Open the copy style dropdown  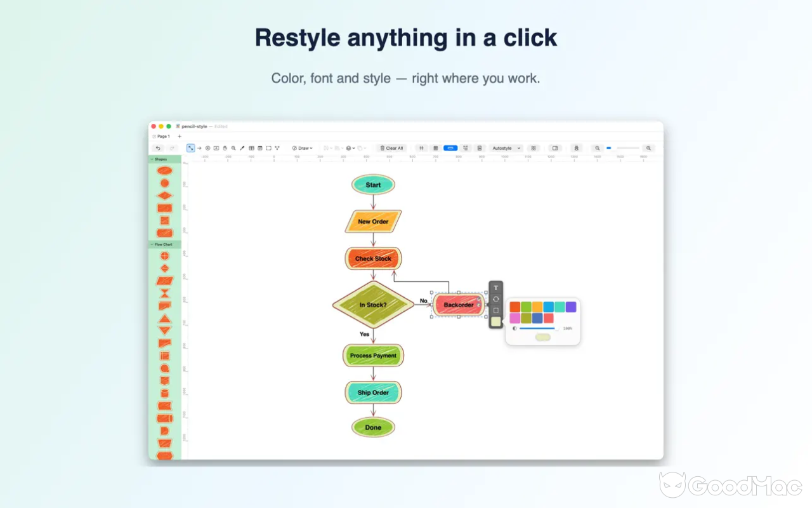pyautogui.click(x=362, y=148)
